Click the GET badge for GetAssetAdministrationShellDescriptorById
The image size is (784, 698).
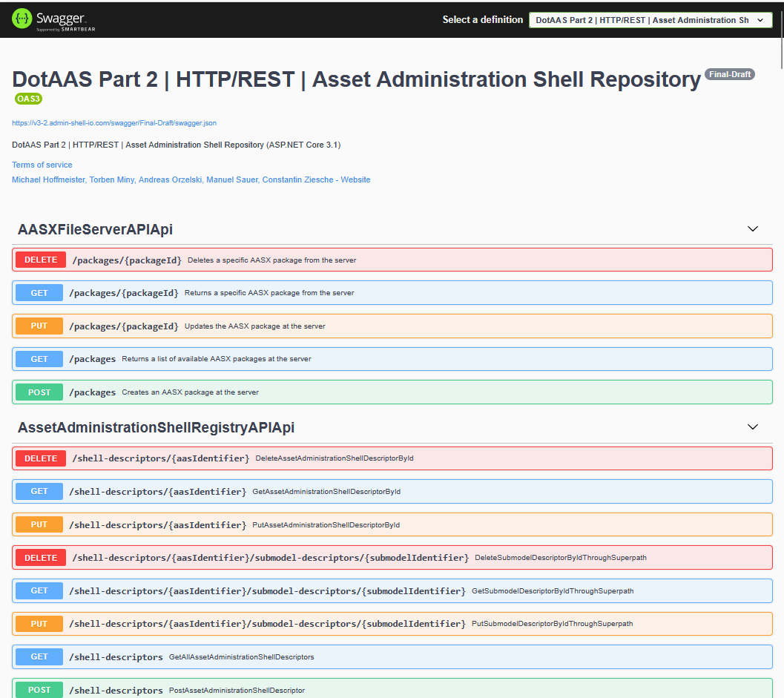coord(39,491)
